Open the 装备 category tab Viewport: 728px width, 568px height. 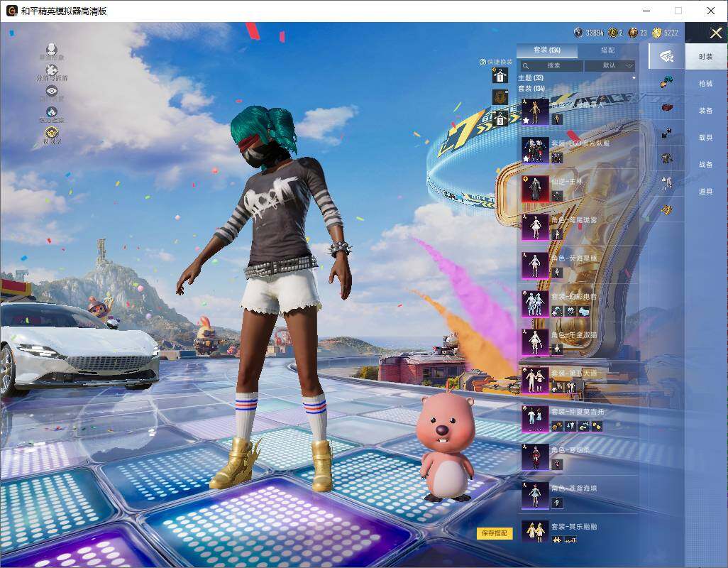[x=706, y=111]
